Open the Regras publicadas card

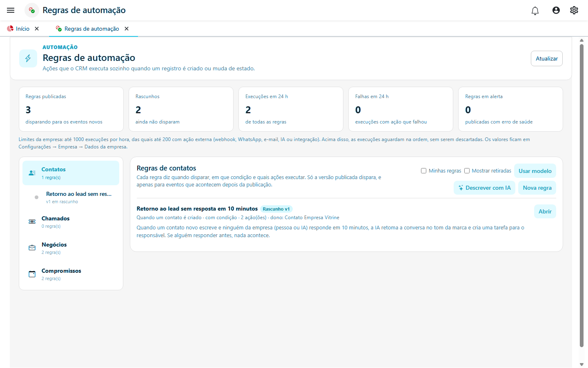71,109
